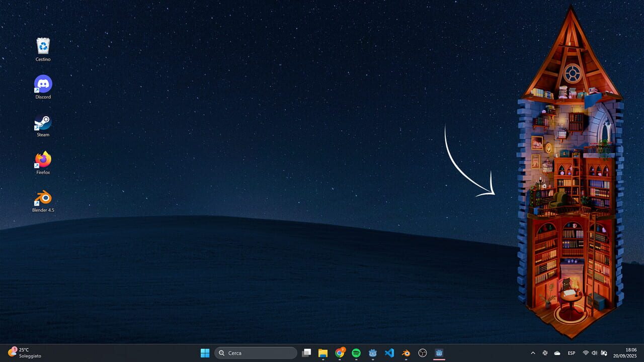Open Google Chrome from the taskbar

(x=339, y=352)
